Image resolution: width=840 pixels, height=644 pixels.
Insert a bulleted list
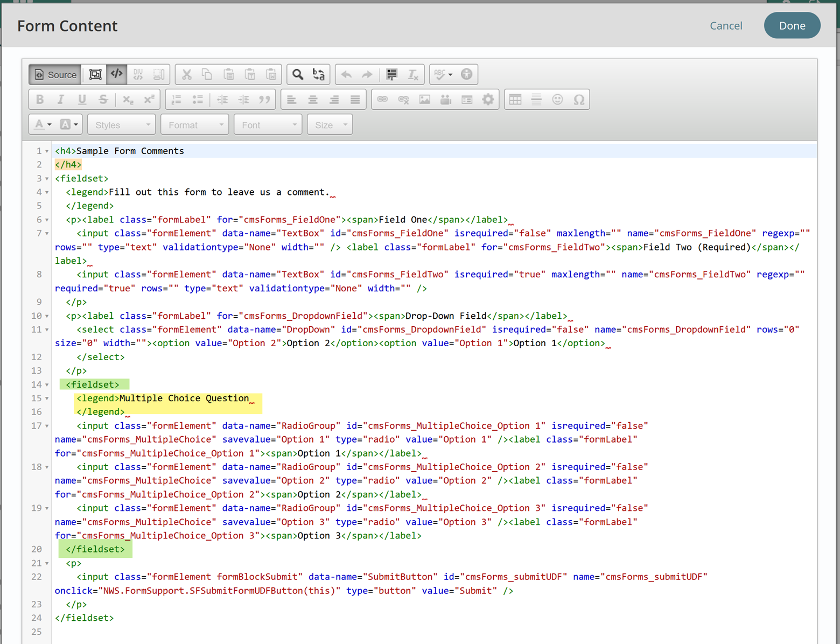click(198, 100)
